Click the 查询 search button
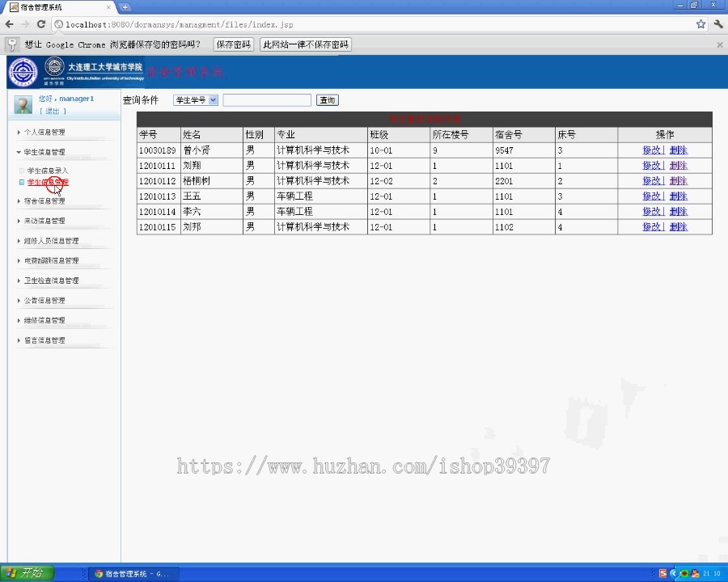728x582 pixels. pyautogui.click(x=328, y=99)
